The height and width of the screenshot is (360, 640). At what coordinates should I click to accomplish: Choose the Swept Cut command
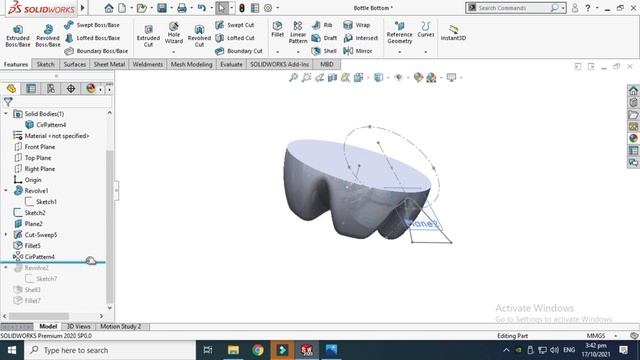tap(235, 25)
